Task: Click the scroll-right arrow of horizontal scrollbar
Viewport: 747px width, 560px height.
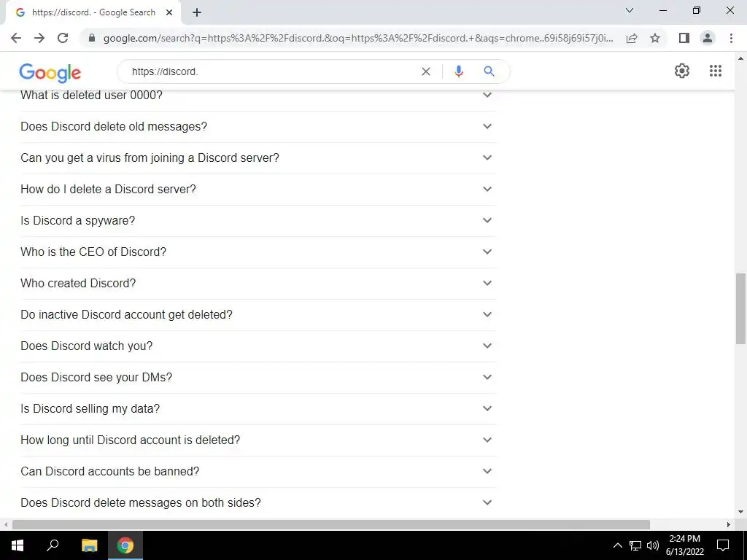Action: coord(729,524)
